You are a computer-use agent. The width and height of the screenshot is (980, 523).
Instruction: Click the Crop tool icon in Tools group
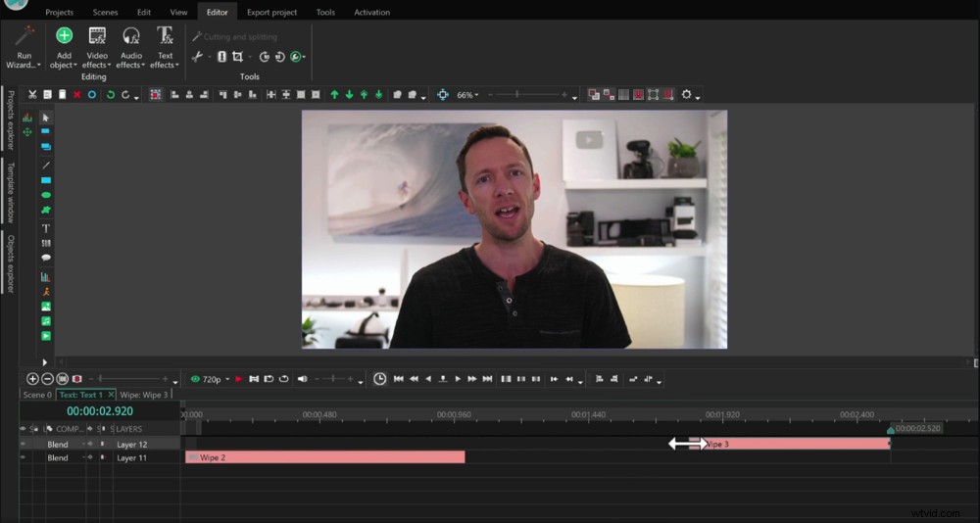237,57
